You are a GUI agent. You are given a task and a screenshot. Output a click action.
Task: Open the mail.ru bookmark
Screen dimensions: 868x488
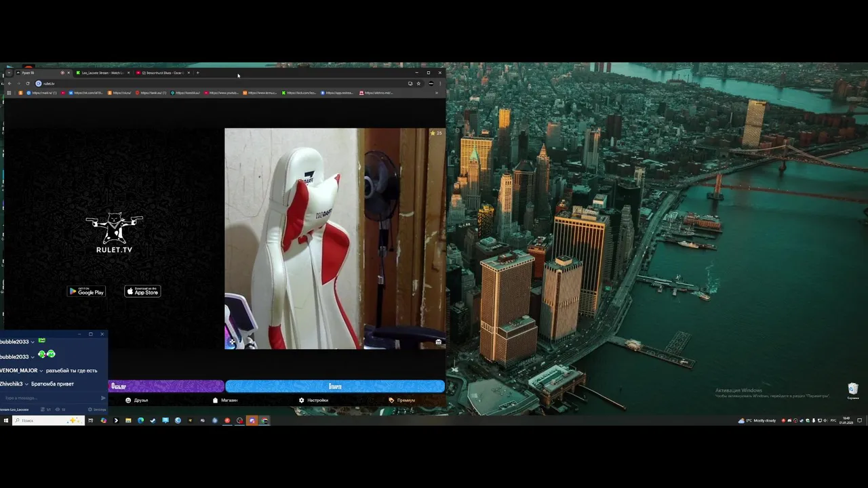point(42,93)
